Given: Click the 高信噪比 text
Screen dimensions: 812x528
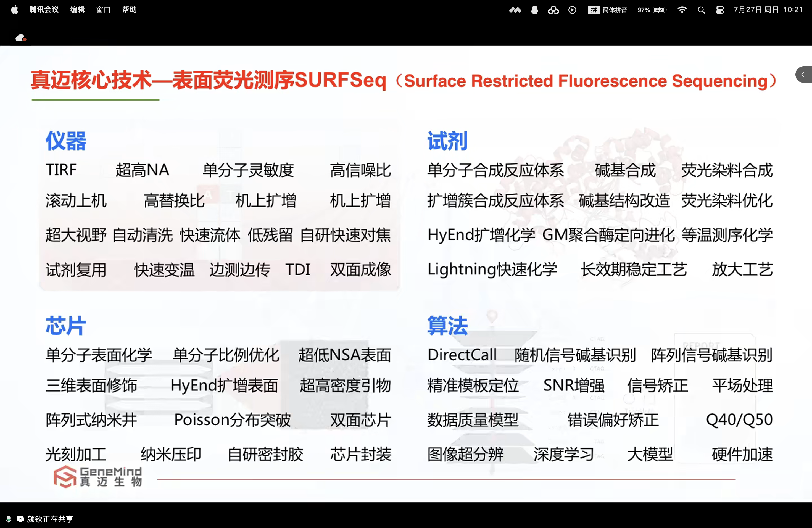Looking at the screenshot, I should pos(360,170).
